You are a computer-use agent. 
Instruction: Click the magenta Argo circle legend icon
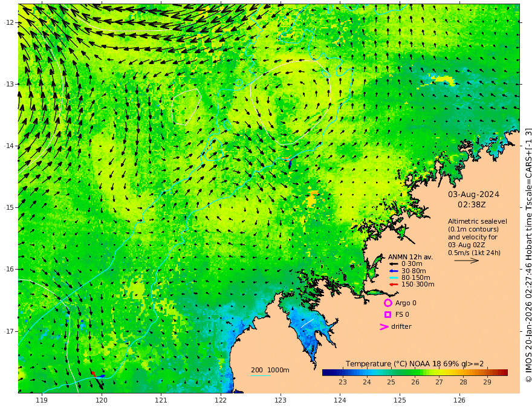pos(388,303)
